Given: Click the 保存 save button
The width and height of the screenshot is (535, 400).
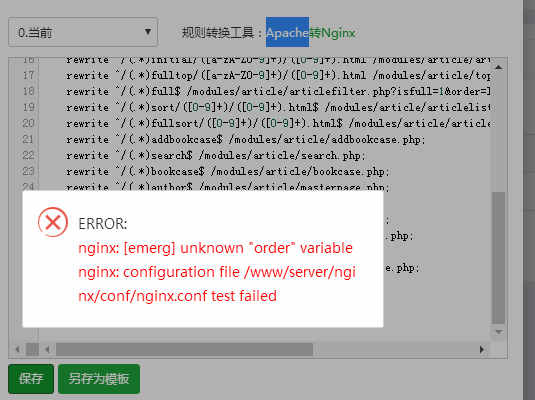Looking at the screenshot, I should pos(31,379).
